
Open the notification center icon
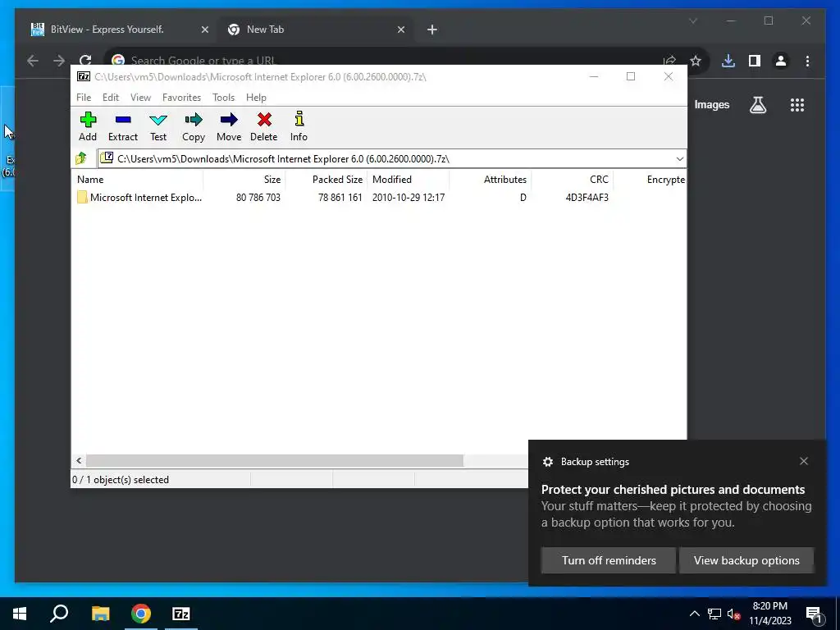814,614
